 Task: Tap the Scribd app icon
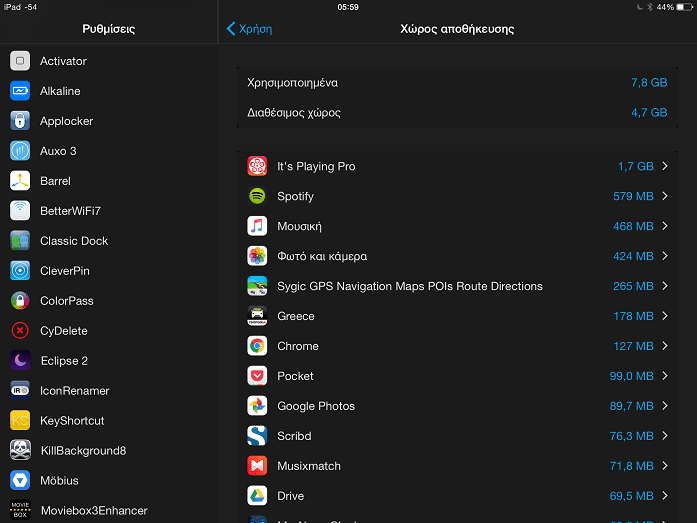[257, 436]
